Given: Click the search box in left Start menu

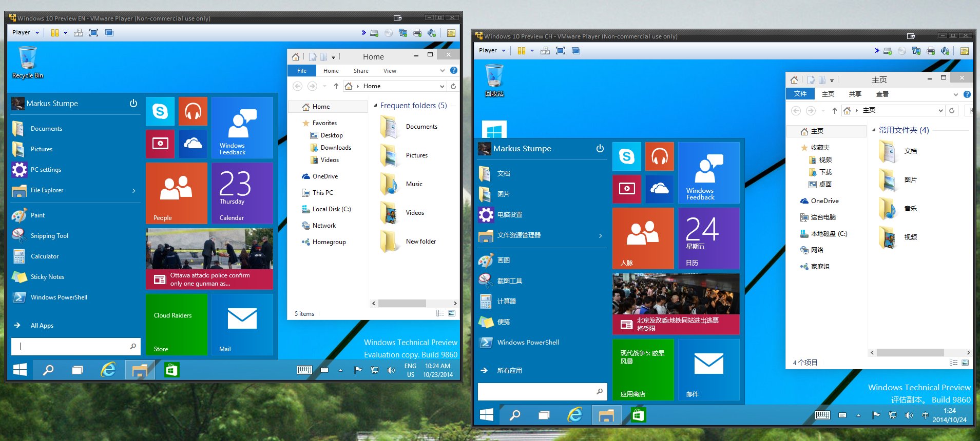Looking at the screenshot, I should 72,346.
